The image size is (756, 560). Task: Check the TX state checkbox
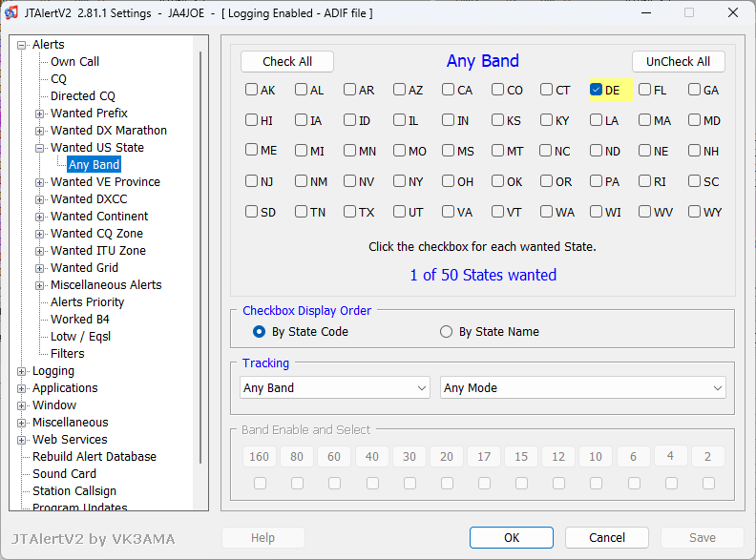click(x=350, y=213)
